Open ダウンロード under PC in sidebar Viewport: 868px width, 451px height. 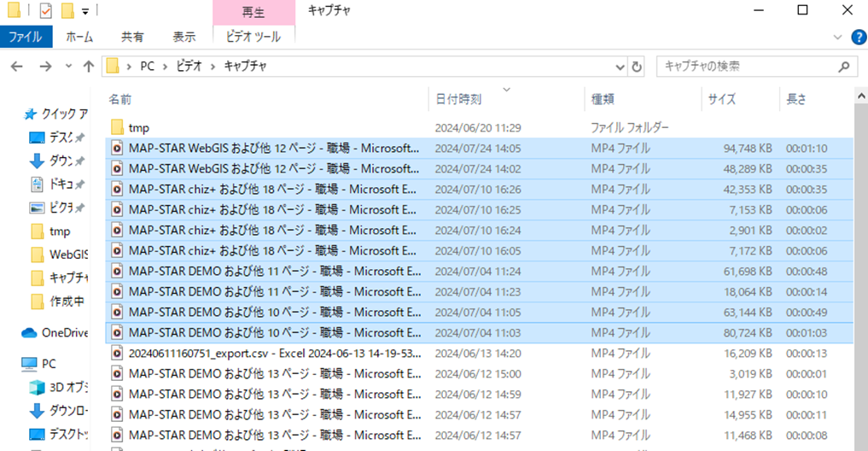58,411
